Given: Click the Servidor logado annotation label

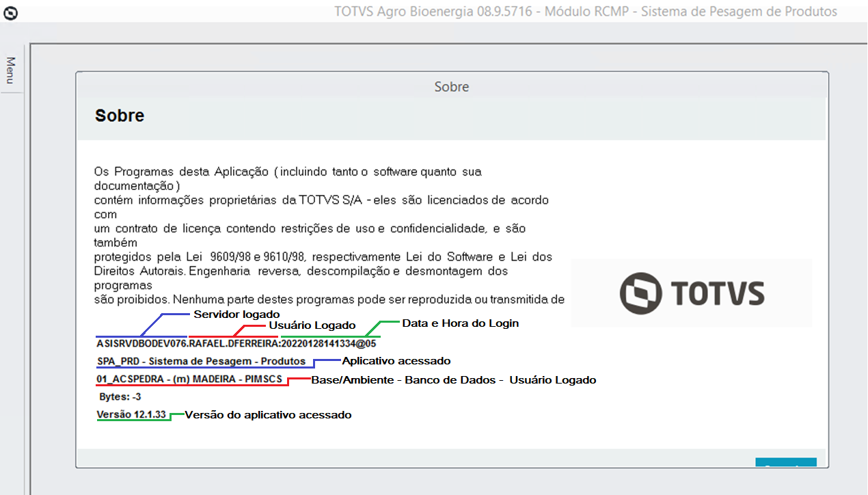Looking at the screenshot, I should [236, 314].
